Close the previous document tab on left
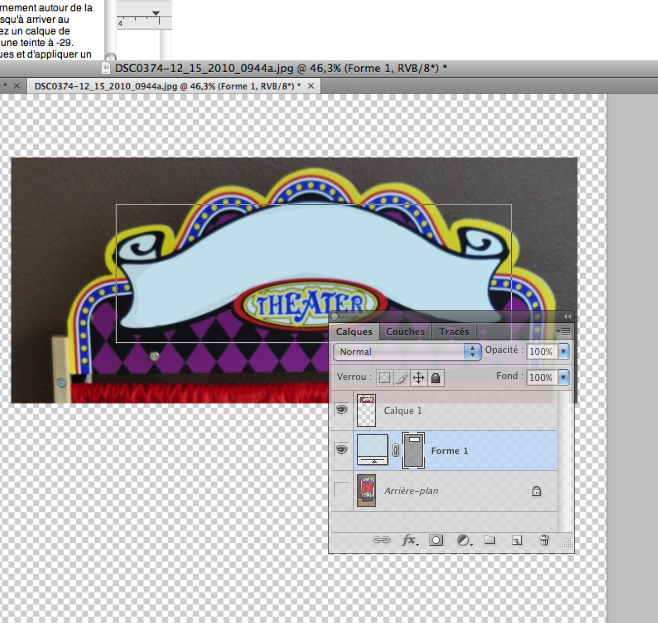Screen dimensions: 658x623 pos(17,86)
